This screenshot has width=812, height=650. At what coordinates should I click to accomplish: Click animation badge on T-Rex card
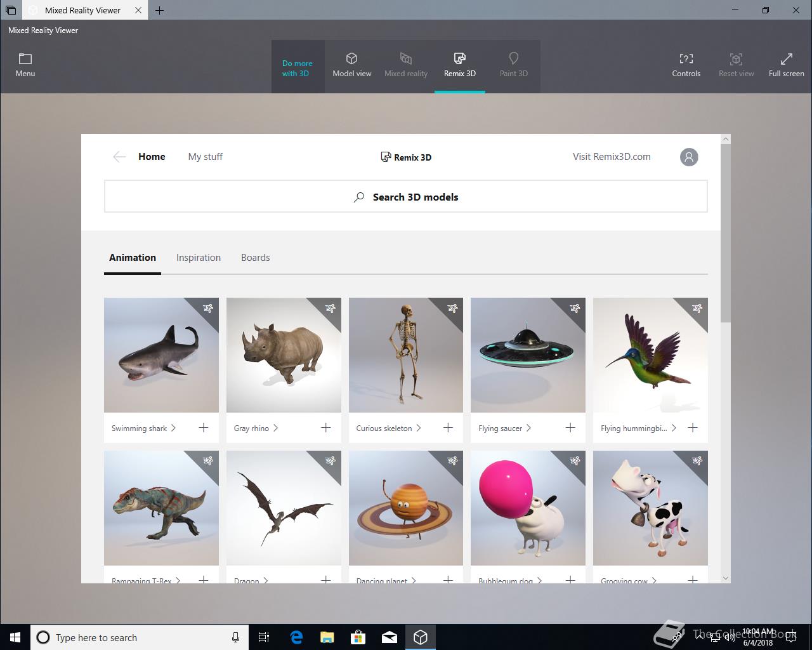(x=207, y=461)
